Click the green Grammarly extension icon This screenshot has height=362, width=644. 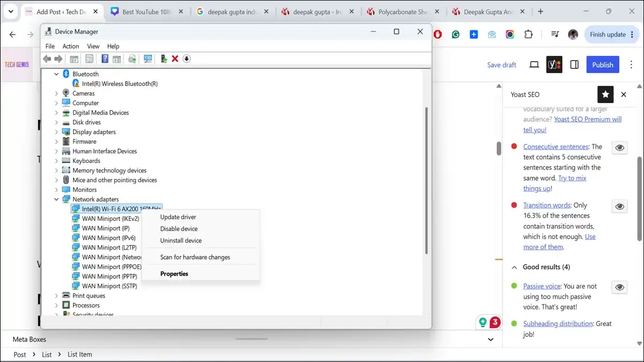pyautogui.click(x=456, y=34)
